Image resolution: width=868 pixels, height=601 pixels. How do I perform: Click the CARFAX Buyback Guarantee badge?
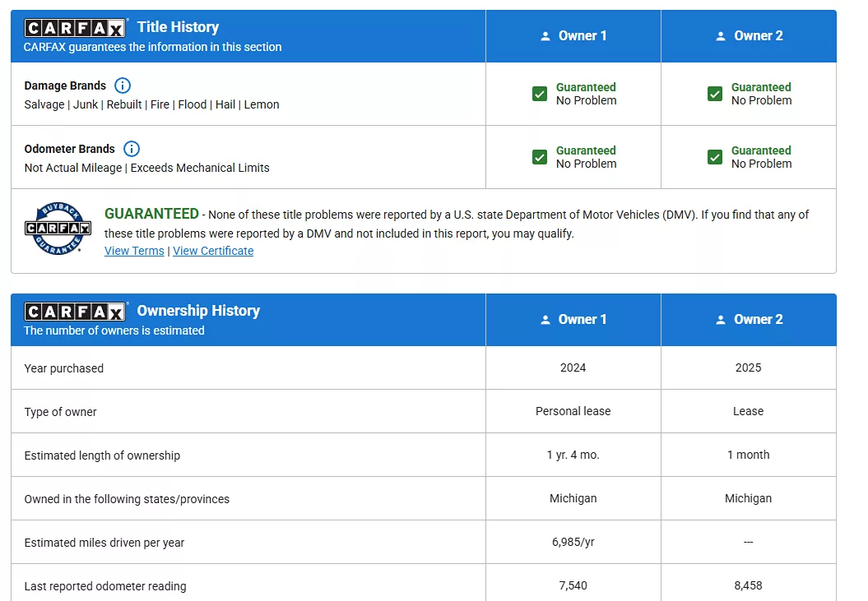click(x=57, y=228)
